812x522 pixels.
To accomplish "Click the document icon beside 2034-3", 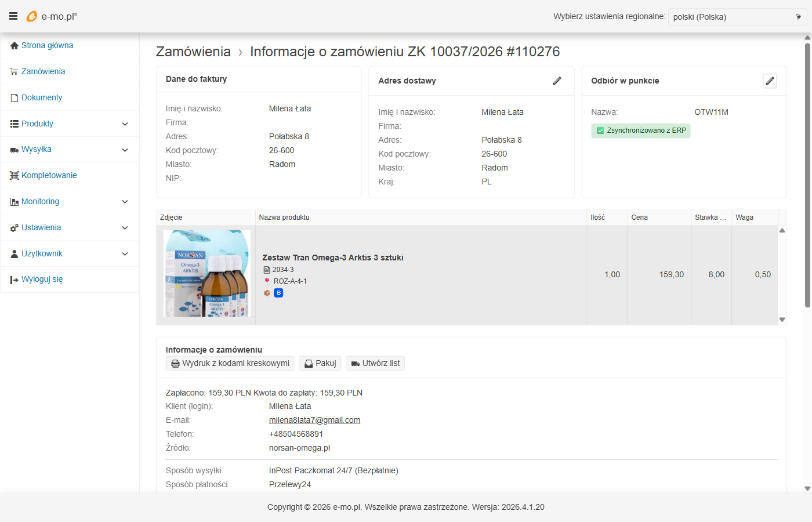I will click(x=267, y=270).
